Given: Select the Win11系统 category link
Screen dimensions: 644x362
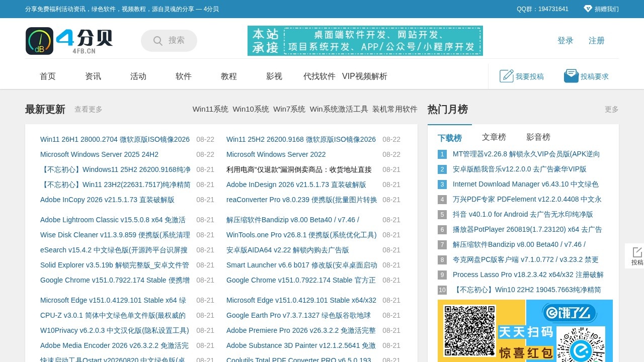Looking at the screenshot, I should pos(210,109).
